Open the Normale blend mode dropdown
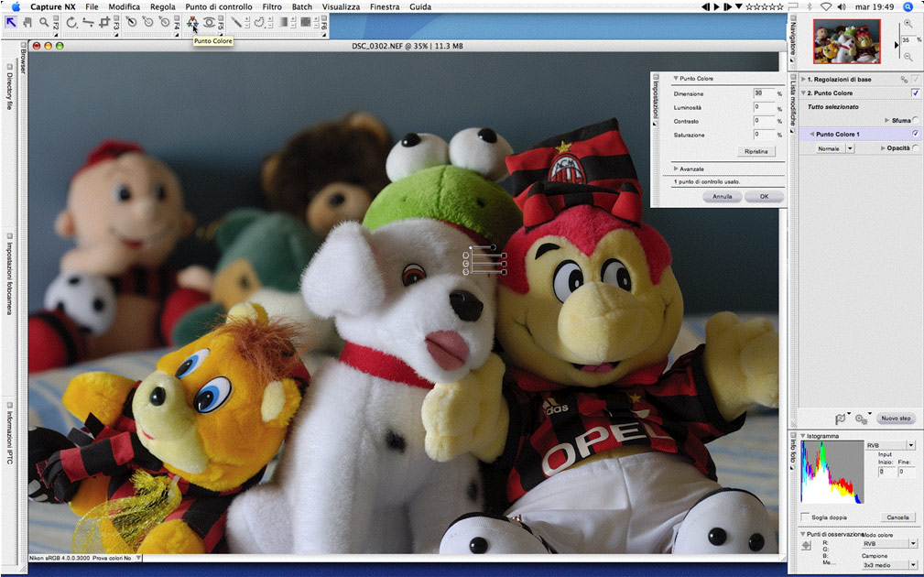Viewport: 924px width, 577px height. (835, 148)
